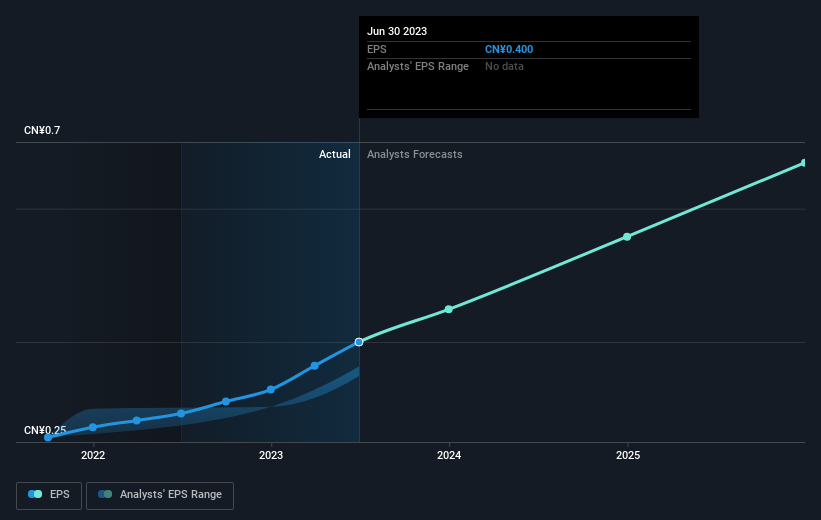Click EPS point at start of highlighted region
Screen dimensions: 821x520
181,414
